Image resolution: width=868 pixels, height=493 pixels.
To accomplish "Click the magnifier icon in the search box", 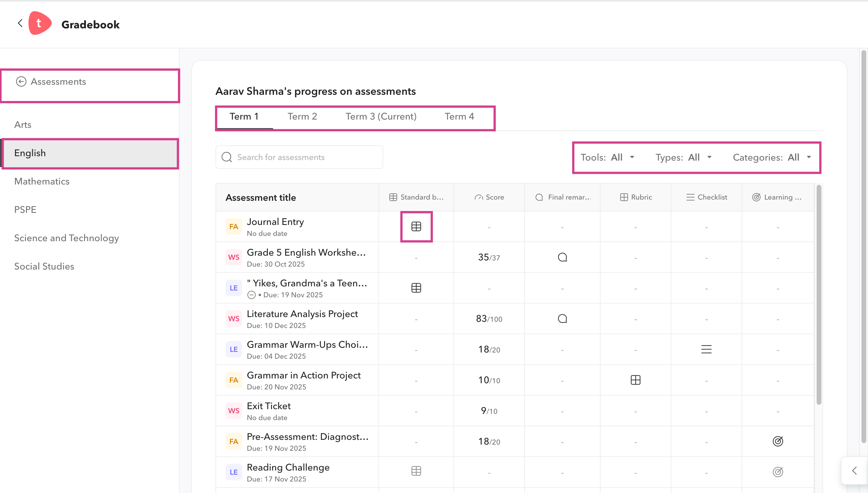I will tap(226, 157).
